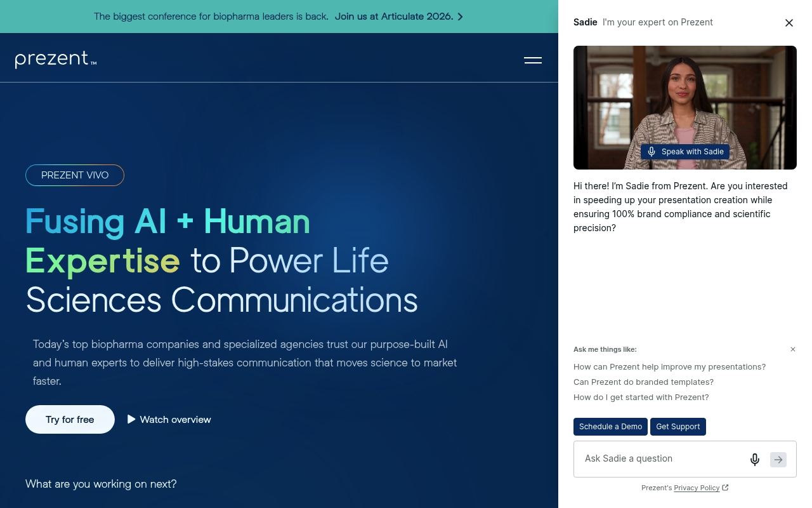Click the 'I'm your expert on Prezent' subtitle
The image size is (812, 508).
(658, 22)
